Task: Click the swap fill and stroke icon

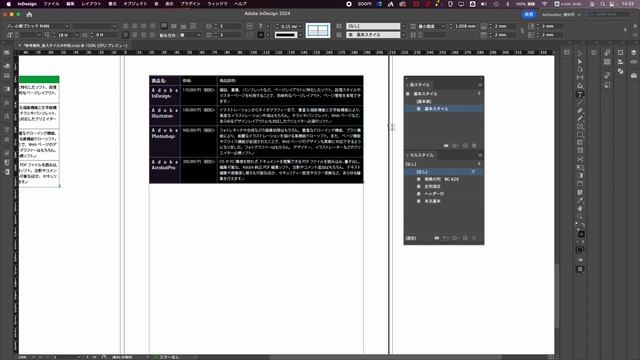Action: pyautogui.click(x=583, y=225)
